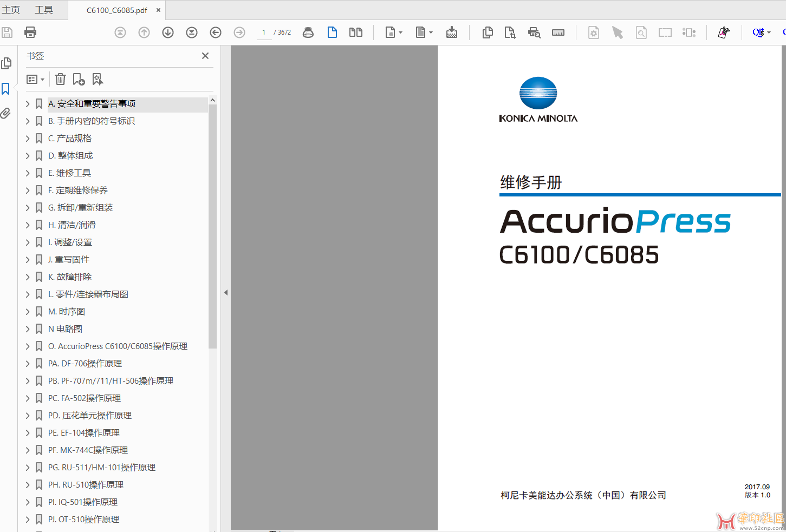Viewport: 786px width, 532px height.
Task: Click the save file floppy icon
Action: click(x=7, y=32)
